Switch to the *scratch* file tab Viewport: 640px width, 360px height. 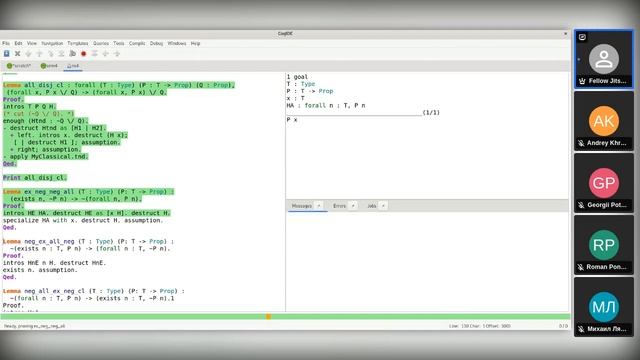[19, 66]
